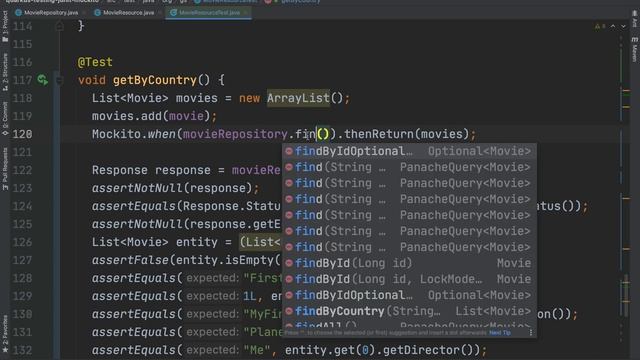Click highlighted ArrayList on line 118
The width and height of the screenshot is (640, 360).
coord(298,98)
